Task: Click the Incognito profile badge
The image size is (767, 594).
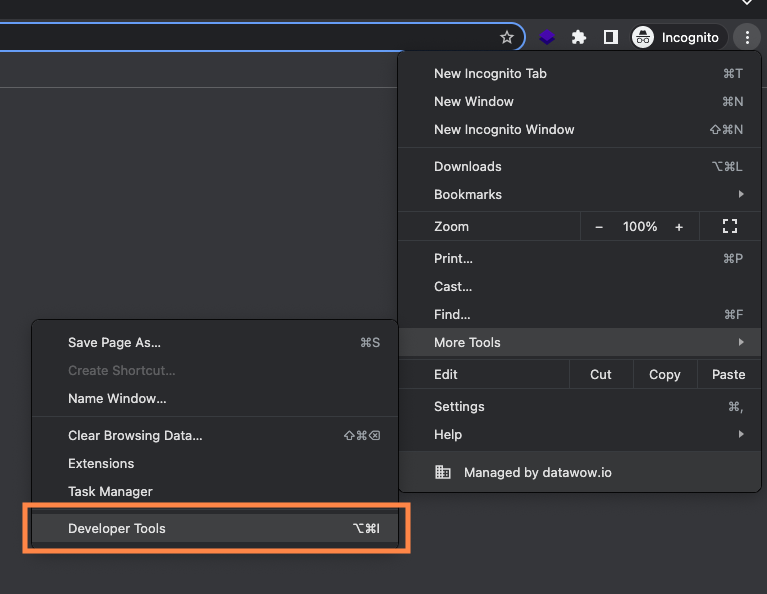Action: pyautogui.click(x=677, y=37)
